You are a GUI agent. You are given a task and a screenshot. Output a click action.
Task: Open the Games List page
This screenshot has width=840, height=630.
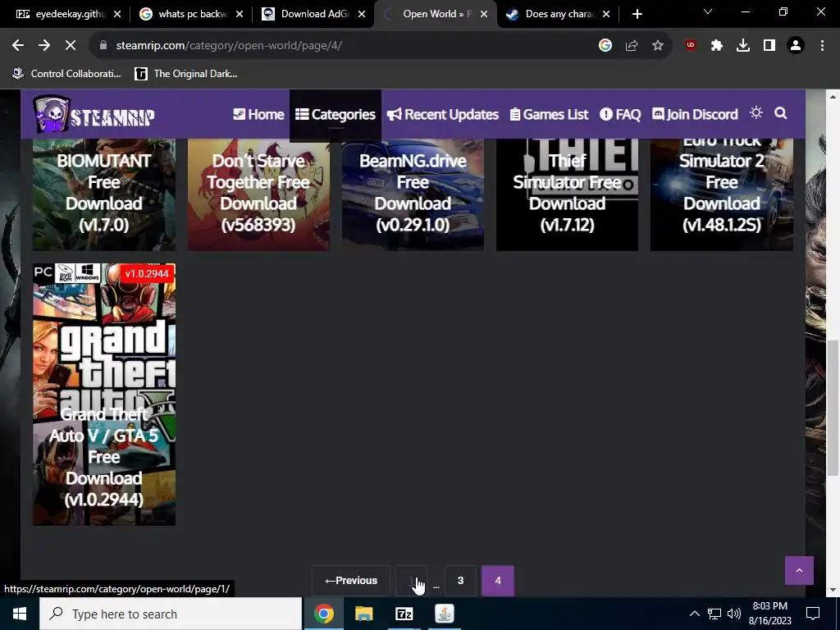coord(549,114)
